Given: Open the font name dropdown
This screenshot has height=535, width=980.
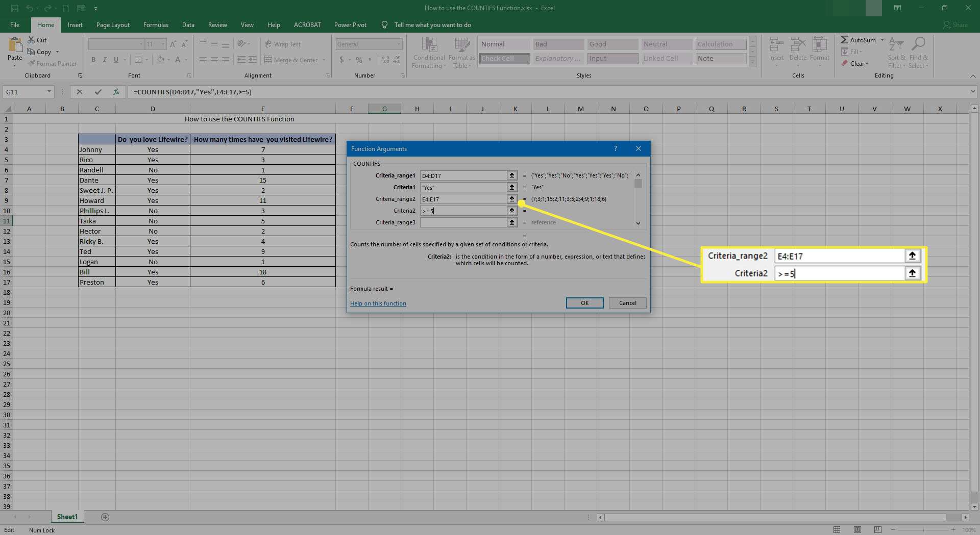Looking at the screenshot, I should 141,44.
